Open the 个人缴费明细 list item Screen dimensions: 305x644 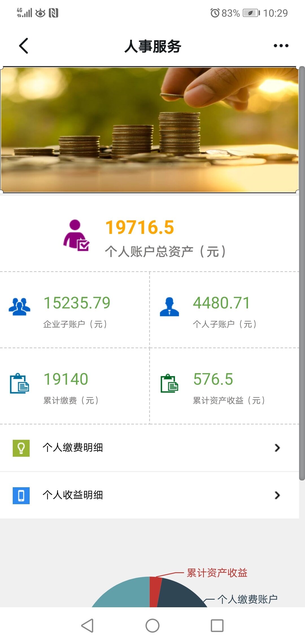(x=73, y=448)
